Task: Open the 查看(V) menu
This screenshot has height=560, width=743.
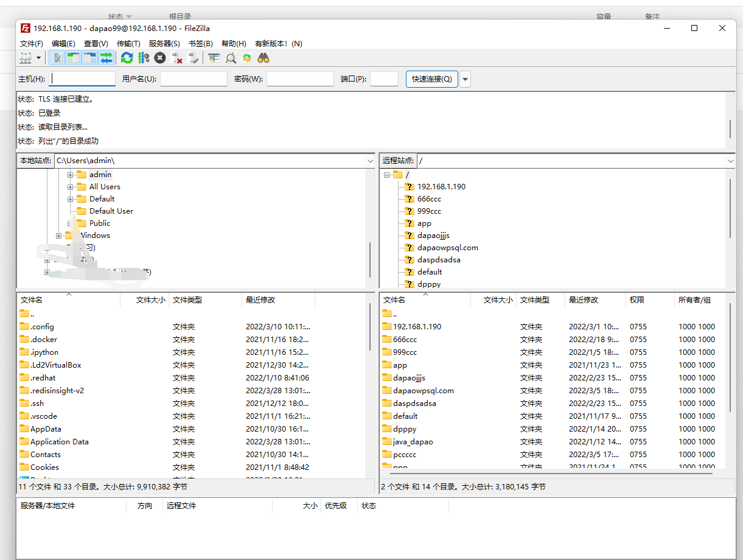Action: [96, 44]
